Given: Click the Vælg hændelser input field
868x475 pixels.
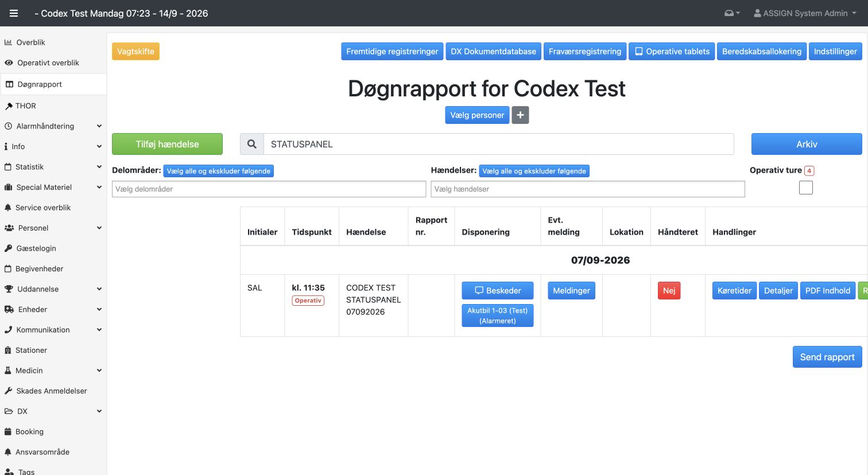Looking at the screenshot, I should click(588, 189).
